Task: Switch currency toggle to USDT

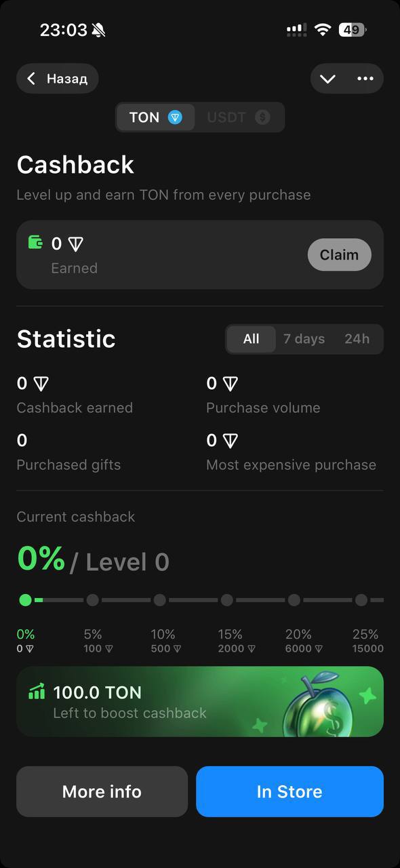Action: [239, 117]
